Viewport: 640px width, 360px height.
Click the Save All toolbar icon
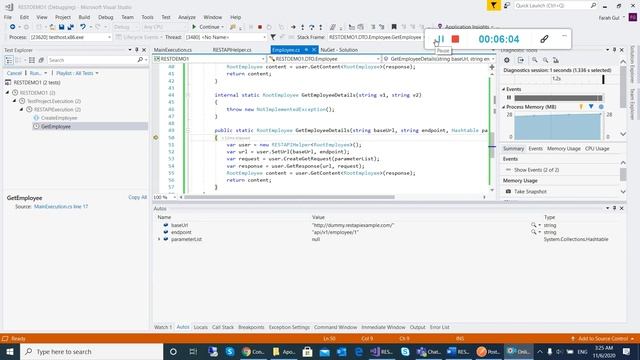[x=70, y=27]
